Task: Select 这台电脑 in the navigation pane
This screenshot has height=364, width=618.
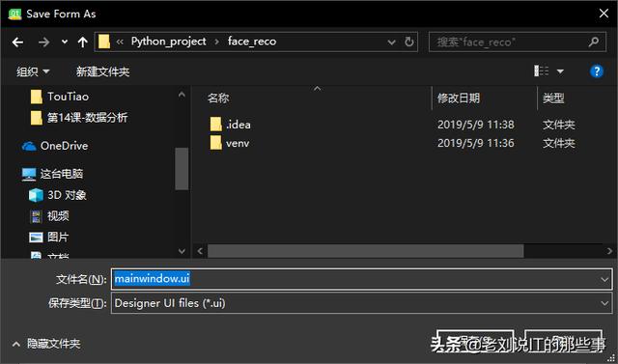Action: pyautogui.click(x=62, y=174)
